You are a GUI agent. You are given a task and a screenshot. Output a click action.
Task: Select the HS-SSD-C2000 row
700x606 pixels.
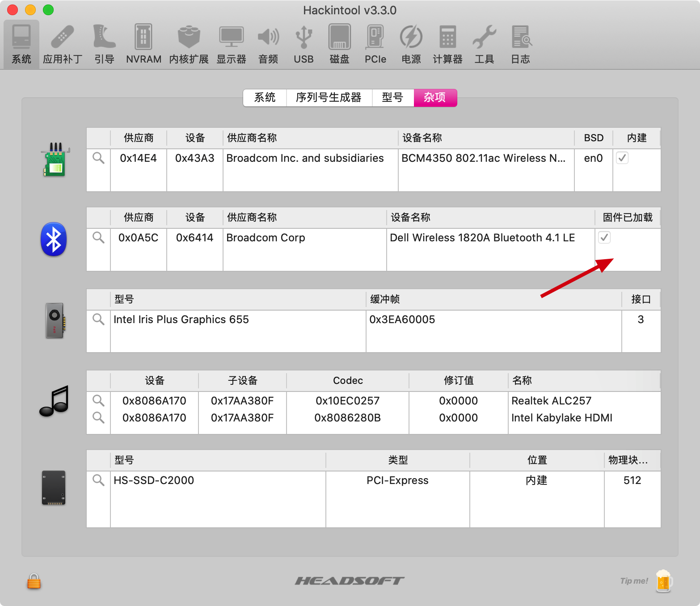tap(374, 480)
